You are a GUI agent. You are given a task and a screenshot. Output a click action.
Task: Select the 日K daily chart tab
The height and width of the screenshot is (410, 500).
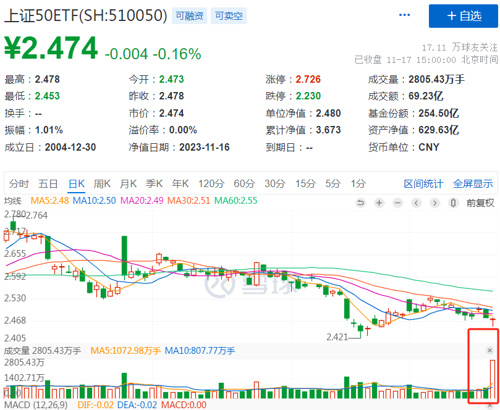click(x=76, y=183)
